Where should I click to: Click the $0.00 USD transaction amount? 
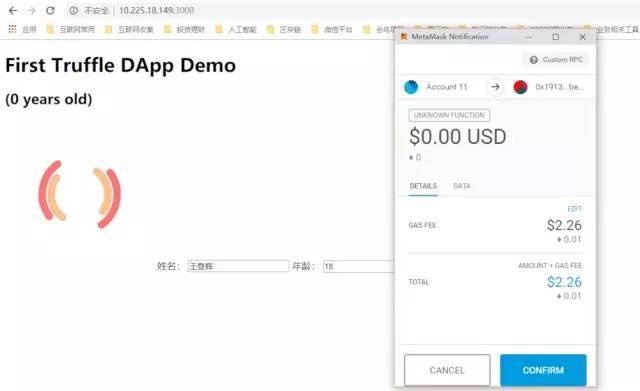pos(458,137)
